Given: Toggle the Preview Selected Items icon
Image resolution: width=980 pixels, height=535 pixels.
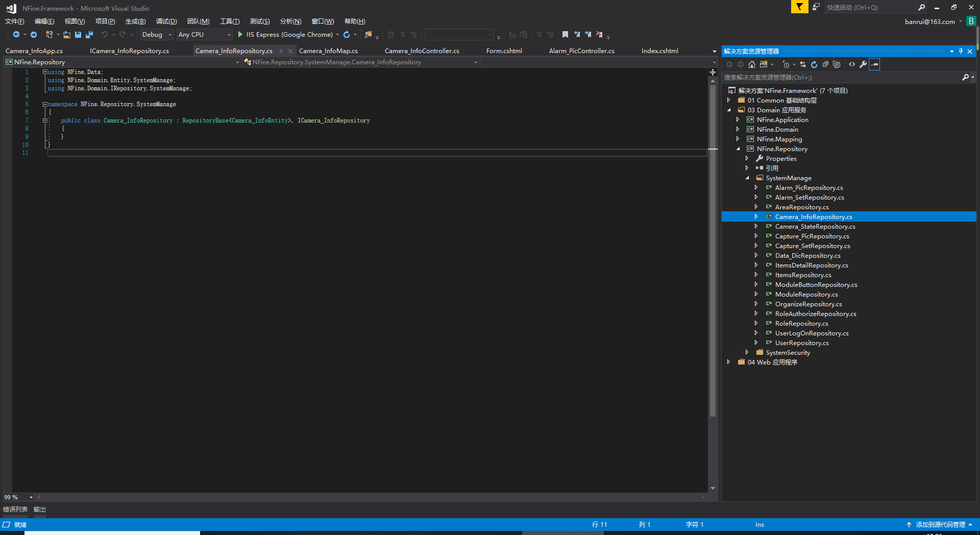Looking at the screenshot, I should pos(874,64).
